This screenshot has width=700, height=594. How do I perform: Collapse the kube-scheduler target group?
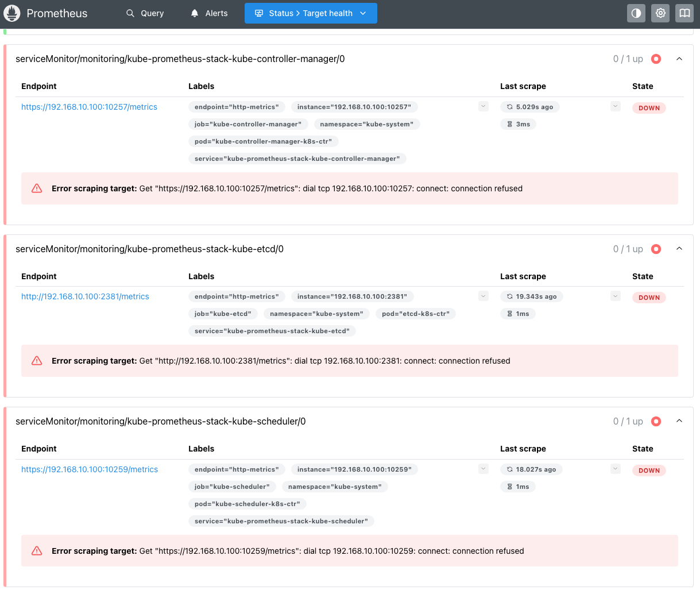679,421
